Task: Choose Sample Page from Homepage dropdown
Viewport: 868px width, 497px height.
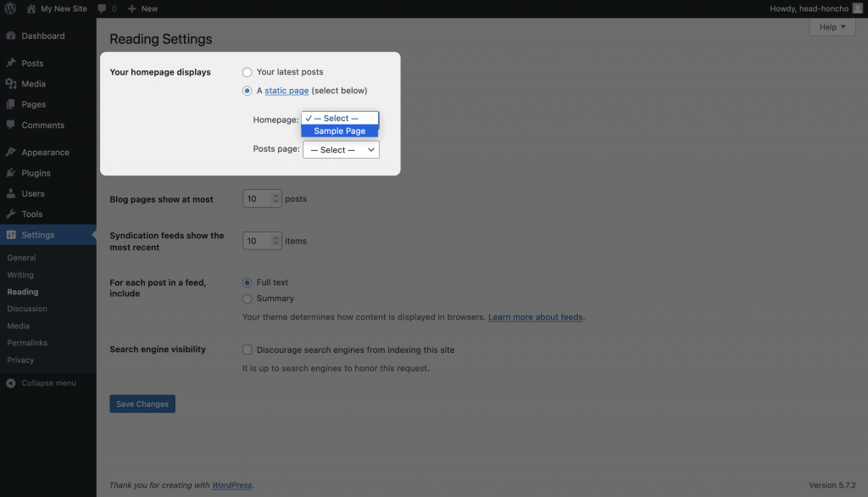Action: 340,131
